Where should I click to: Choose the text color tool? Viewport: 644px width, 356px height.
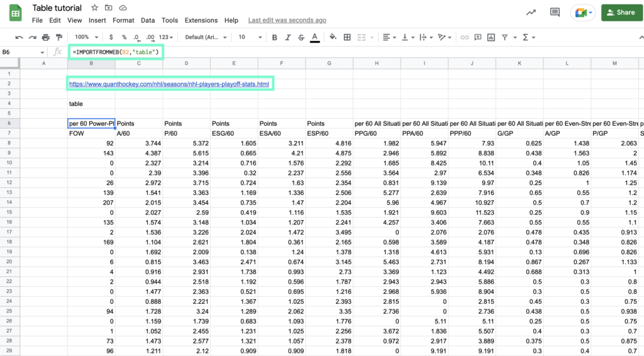(x=314, y=37)
